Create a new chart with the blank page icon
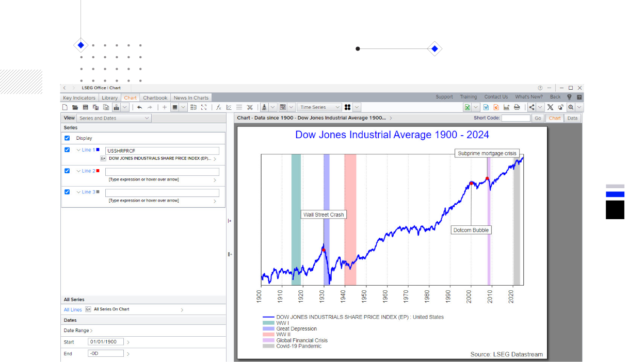Image resolution: width=644 pixels, height=362 pixels. 65,107
